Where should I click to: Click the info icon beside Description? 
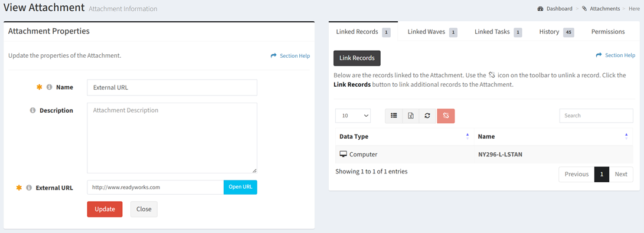coord(33,110)
